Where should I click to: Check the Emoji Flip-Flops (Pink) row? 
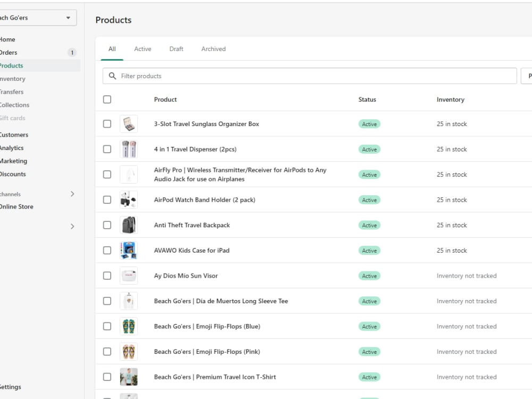pos(107,352)
